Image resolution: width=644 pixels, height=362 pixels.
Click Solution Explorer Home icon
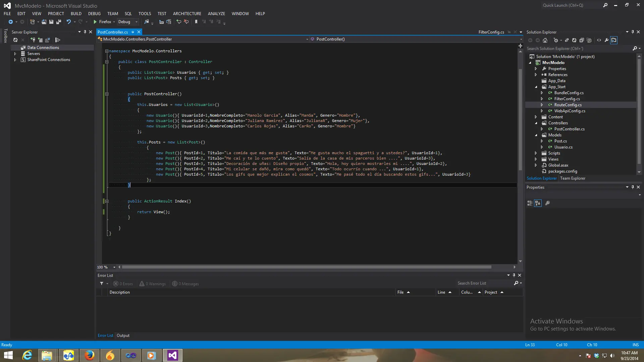(x=545, y=40)
